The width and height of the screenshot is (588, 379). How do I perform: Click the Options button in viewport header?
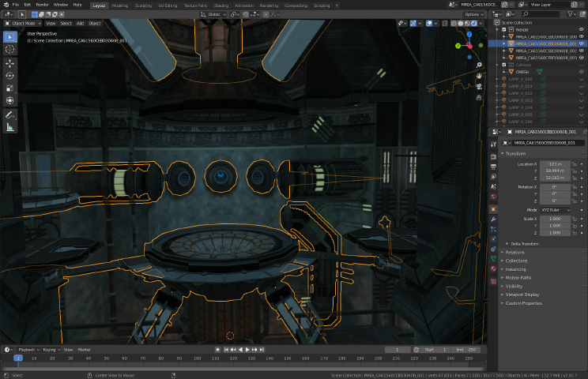point(473,14)
